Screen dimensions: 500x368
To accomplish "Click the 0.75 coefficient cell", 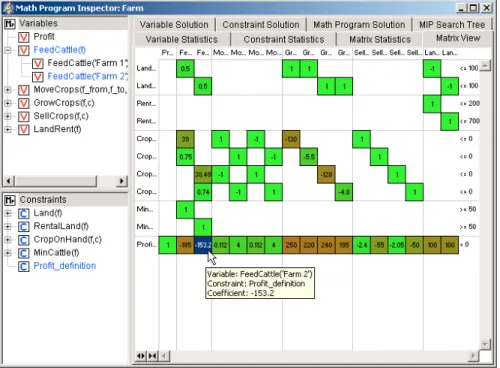I will (185, 157).
